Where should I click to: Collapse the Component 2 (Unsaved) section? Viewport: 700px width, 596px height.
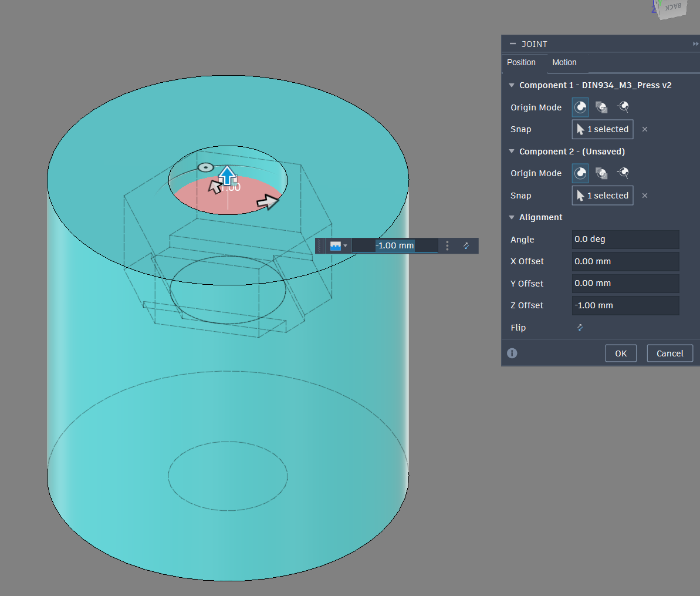(x=511, y=151)
